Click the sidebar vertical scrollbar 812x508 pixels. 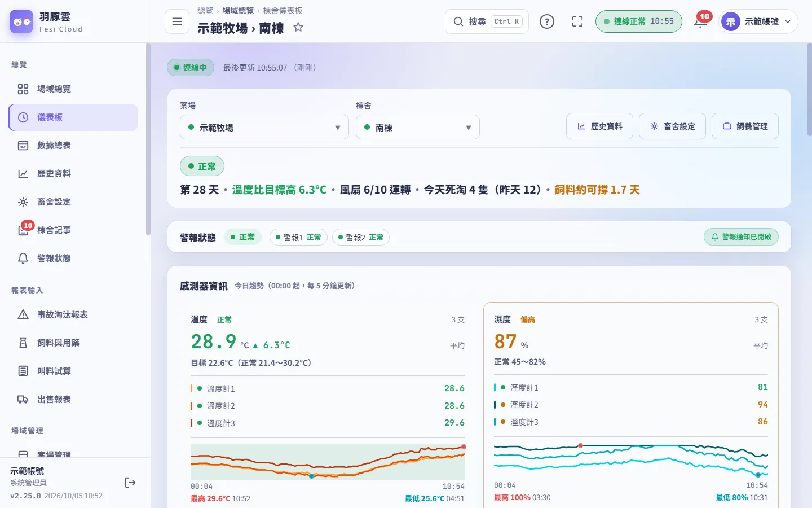pyautogui.click(x=148, y=139)
